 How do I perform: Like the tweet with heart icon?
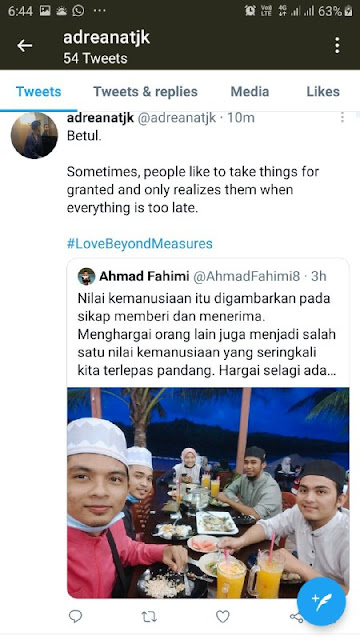pyautogui.click(x=222, y=616)
